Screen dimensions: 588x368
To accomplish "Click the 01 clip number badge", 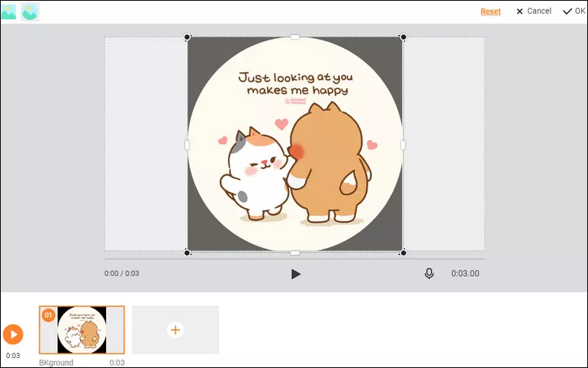I will click(x=48, y=315).
